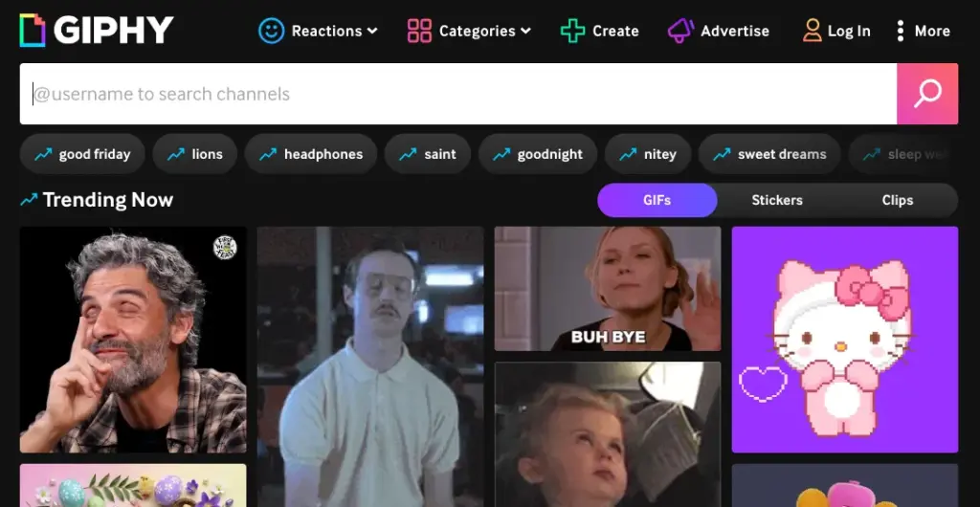Click the Log In user icon
This screenshot has width=980, height=507.
point(812,31)
